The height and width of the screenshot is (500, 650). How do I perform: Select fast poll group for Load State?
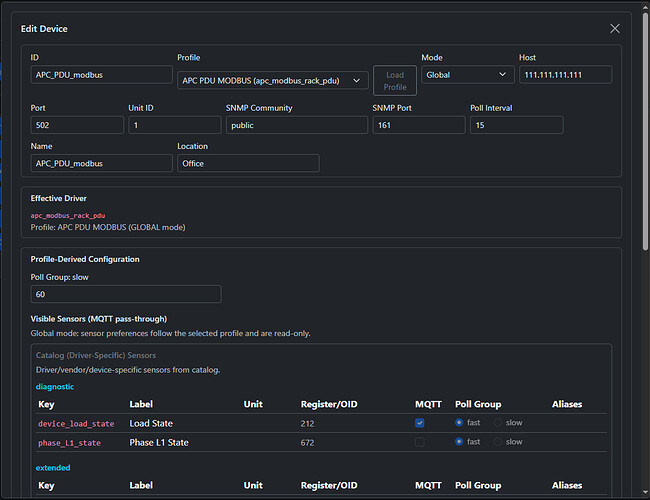(x=459, y=422)
